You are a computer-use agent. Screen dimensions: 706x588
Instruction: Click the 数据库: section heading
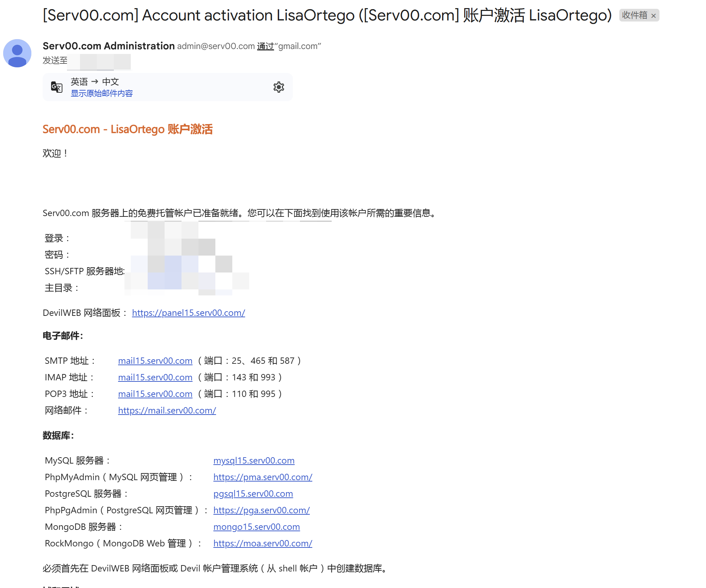click(x=58, y=435)
